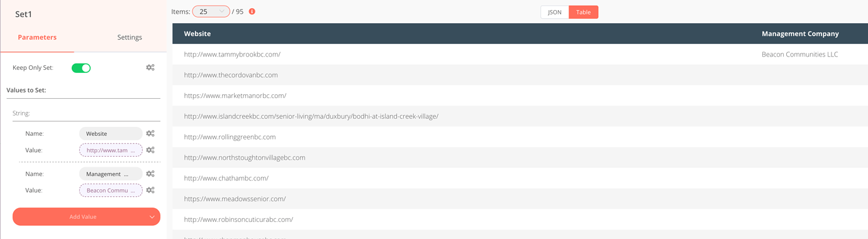The height and width of the screenshot is (239, 868).
Task: Open gear options beside Website value field
Action: pyautogui.click(x=150, y=150)
